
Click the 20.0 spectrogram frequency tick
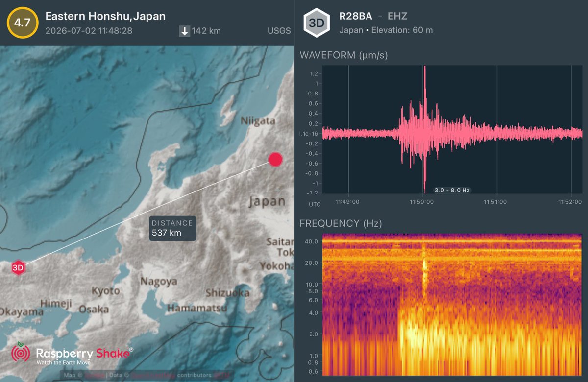tap(313, 263)
